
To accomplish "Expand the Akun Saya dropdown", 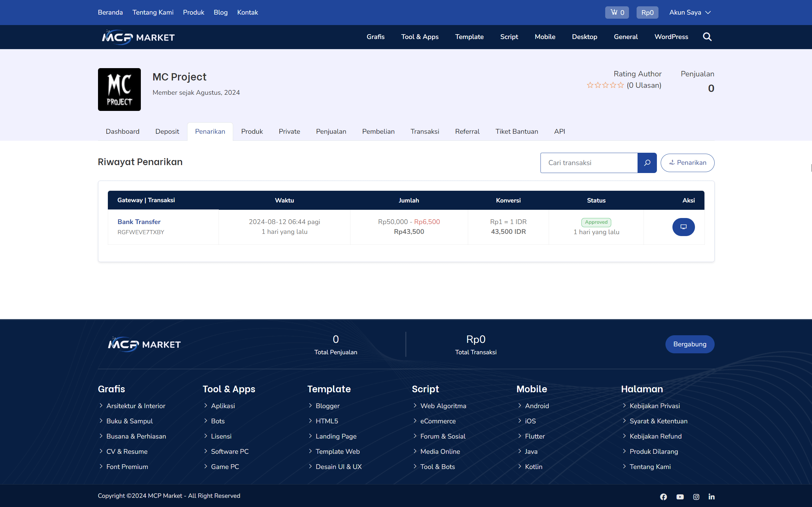I will tap(690, 12).
